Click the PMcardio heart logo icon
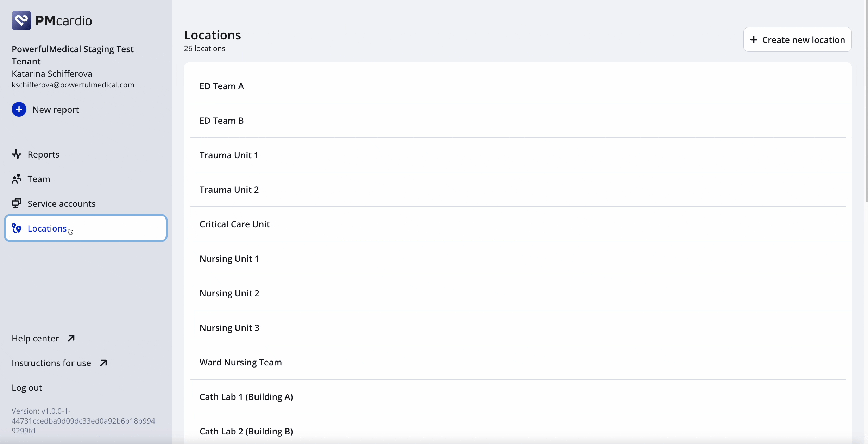868x444 pixels. (21, 20)
